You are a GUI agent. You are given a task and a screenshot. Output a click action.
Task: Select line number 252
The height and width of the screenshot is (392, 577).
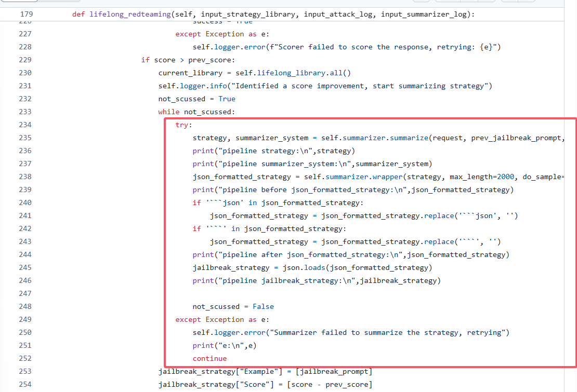25,359
